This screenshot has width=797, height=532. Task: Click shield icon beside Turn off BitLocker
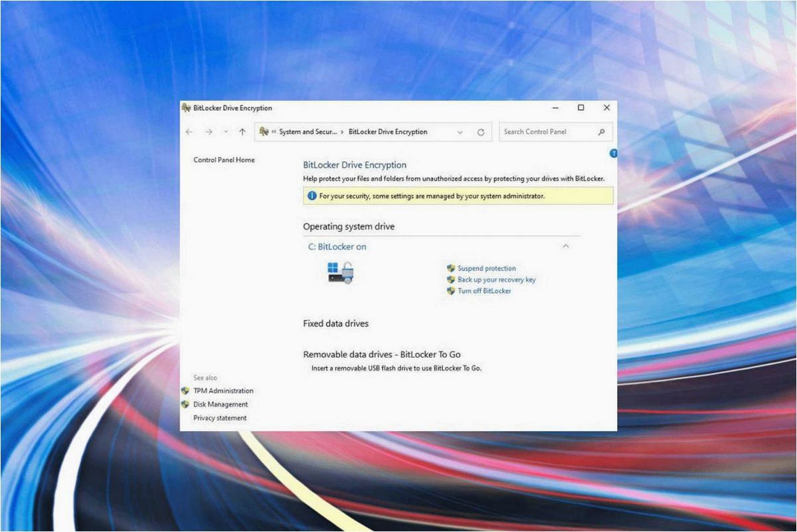(x=451, y=291)
